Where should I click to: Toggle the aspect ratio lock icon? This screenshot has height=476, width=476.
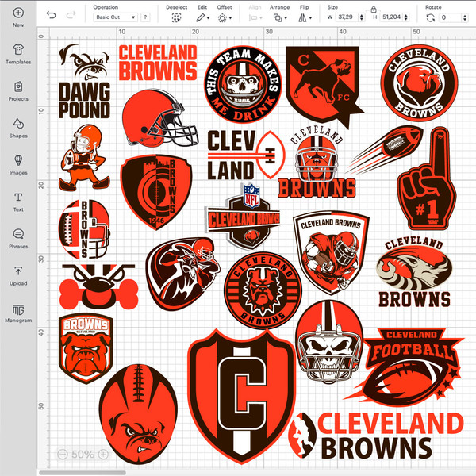click(374, 10)
